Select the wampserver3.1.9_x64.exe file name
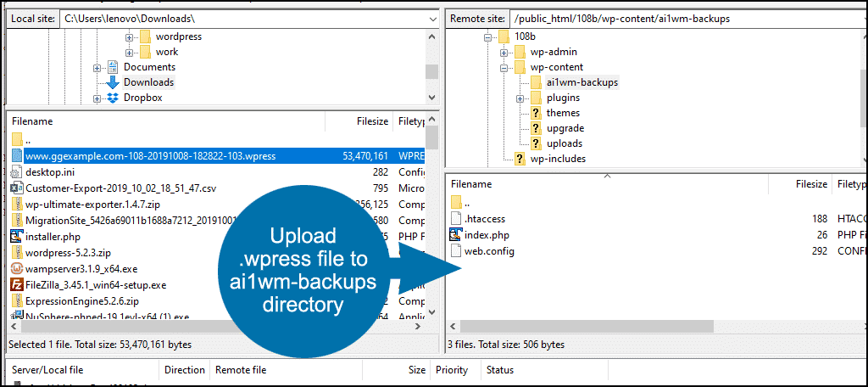Screen dimensions: 868x387 pyautogui.click(x=81, y=270)
